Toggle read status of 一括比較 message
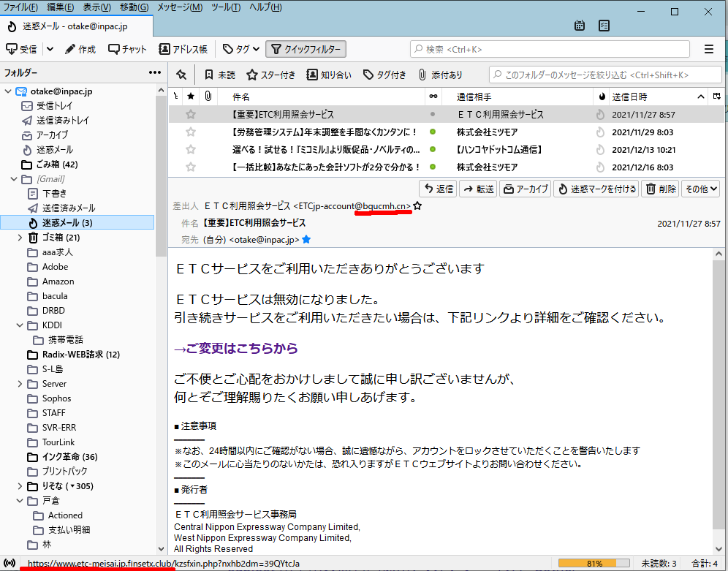The height and width of the screenshot is (571, 728). [x=433, y=167]
